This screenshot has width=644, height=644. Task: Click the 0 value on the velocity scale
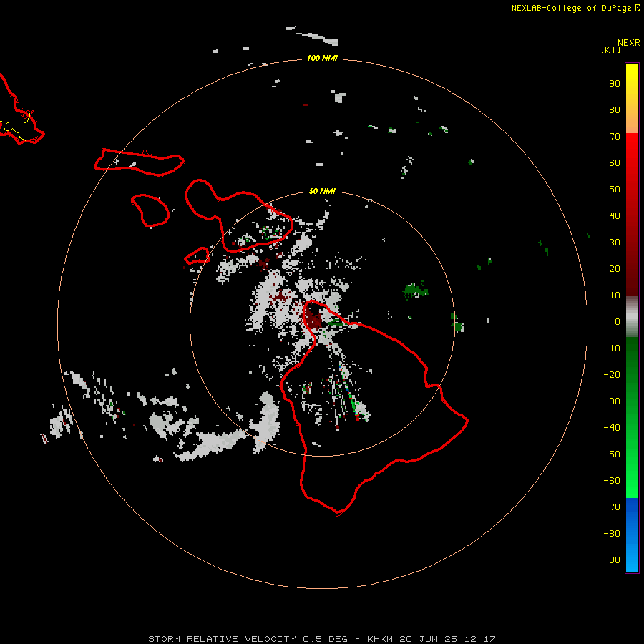point(618,322)
